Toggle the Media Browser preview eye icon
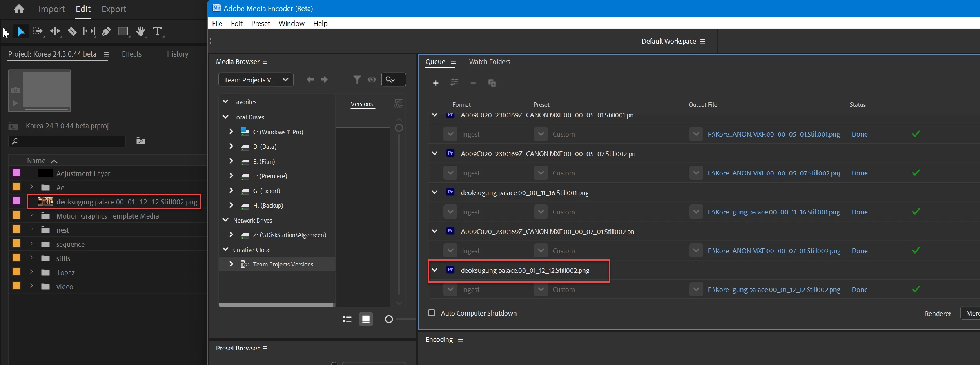This screenshot has height=365, width=980. (x=371, y=79)
